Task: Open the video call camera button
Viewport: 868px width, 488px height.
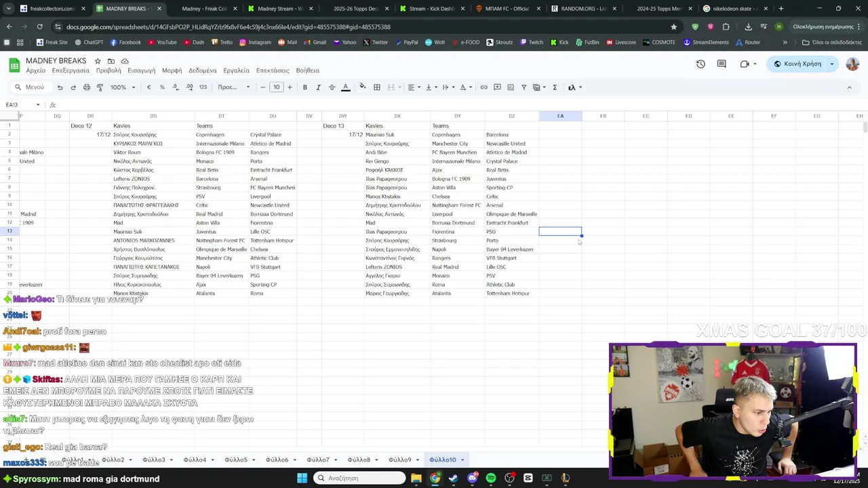Action: (x=745, y=64)
